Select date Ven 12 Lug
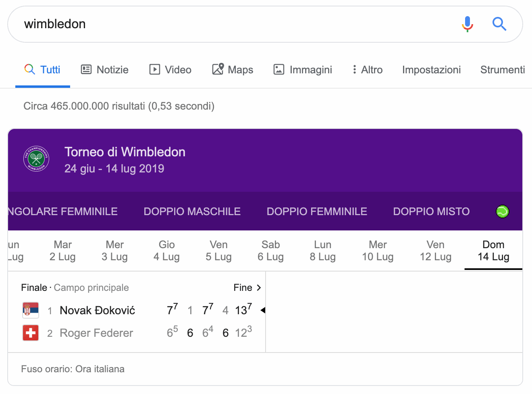This screenshot has width=532, height=394. [435, 251]
